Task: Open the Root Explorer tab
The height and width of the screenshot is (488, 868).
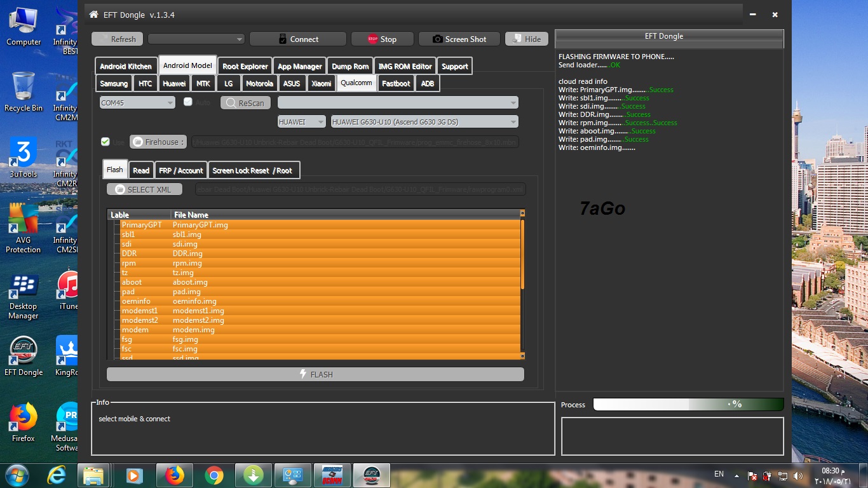Action: tap(245, 66)
